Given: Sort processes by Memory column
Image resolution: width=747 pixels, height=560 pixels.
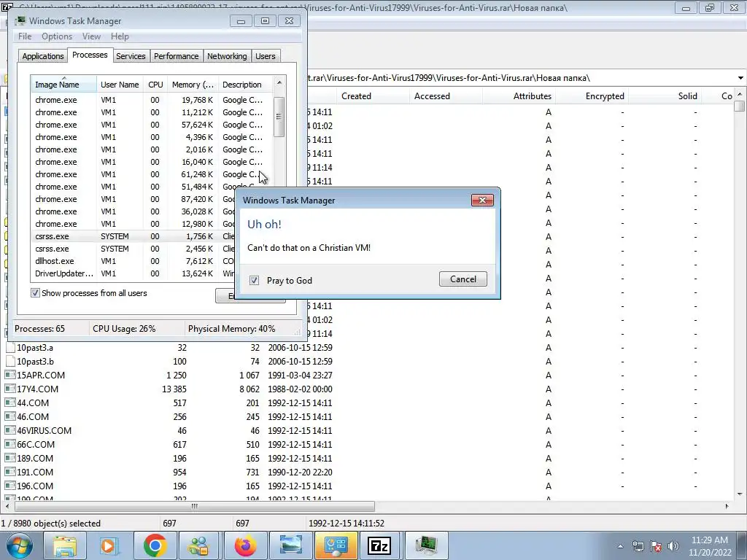Looking at the screenshot, I should [193, 84].
